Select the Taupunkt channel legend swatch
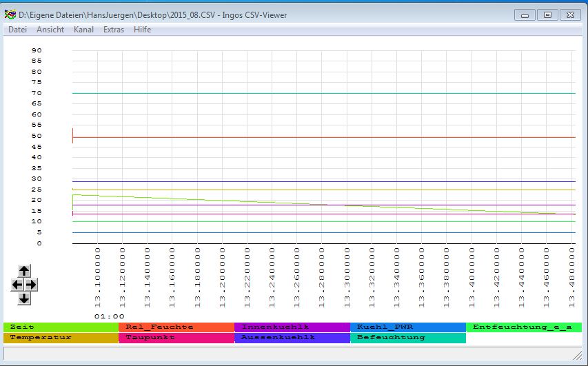The width and height of the screenshot is (588, 366). coord(176,338)
